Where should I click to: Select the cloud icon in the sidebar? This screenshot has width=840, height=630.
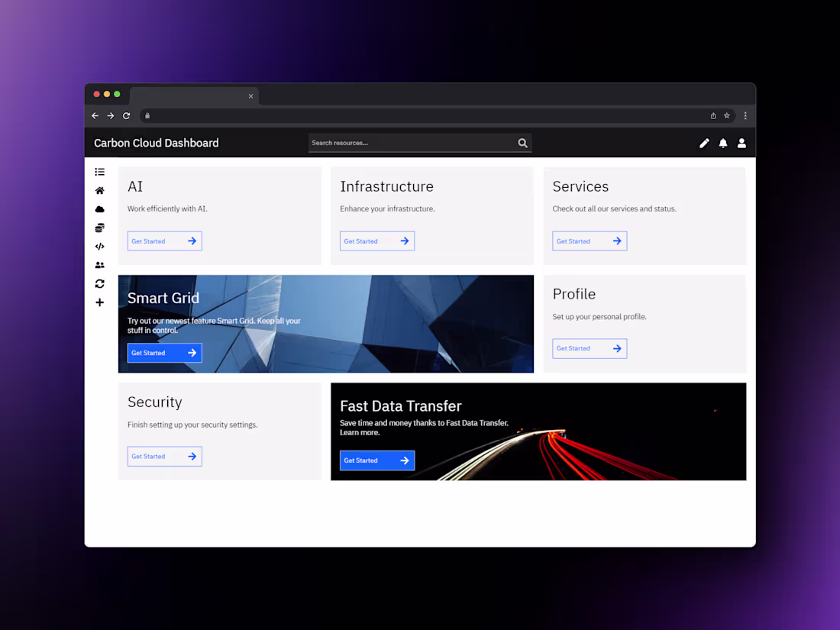pos(99,208)
